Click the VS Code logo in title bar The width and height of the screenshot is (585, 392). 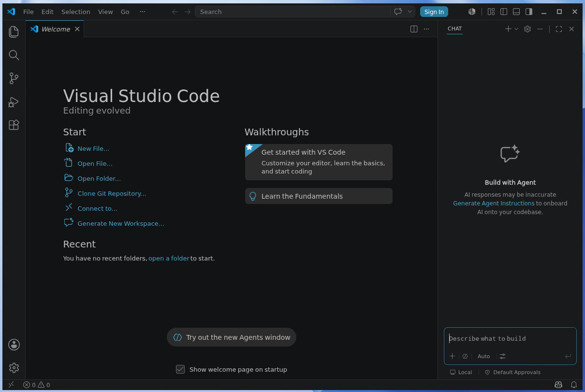tap(11, 12)
